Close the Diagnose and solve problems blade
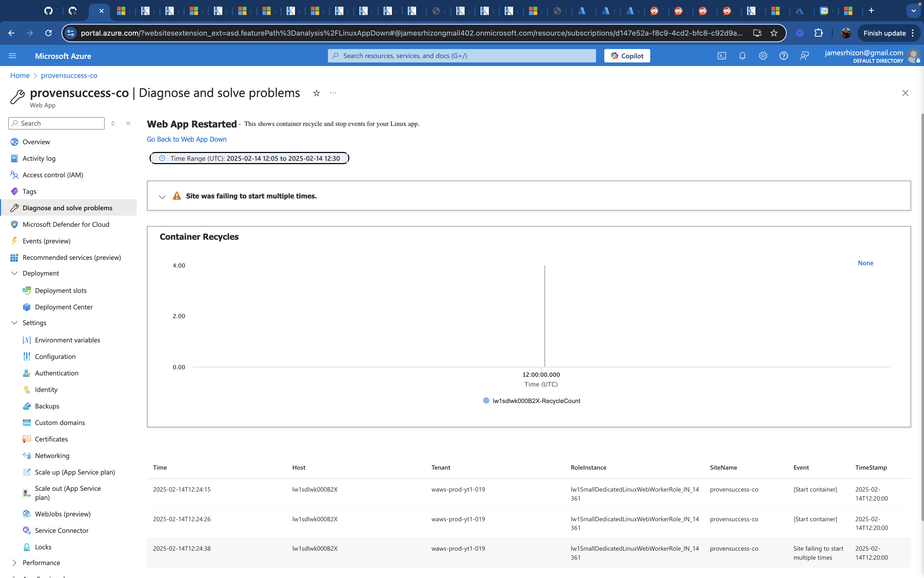This screenshot has height=578, width=924. point(905,93)
